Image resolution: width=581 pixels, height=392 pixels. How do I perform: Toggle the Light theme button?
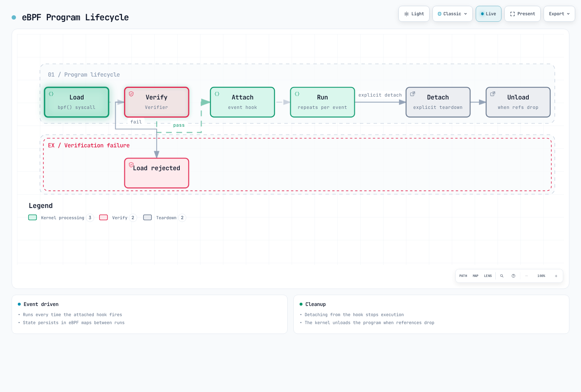(x=414, y=14)
